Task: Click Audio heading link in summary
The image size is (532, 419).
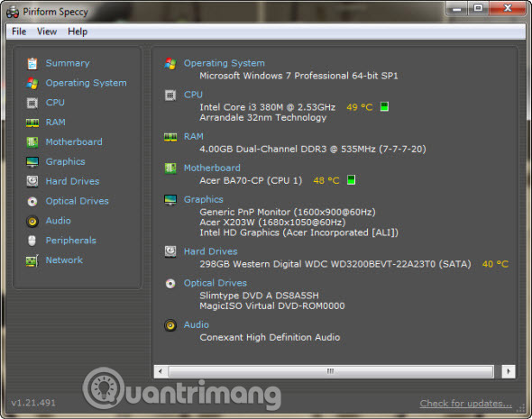Action: [197, 324]
